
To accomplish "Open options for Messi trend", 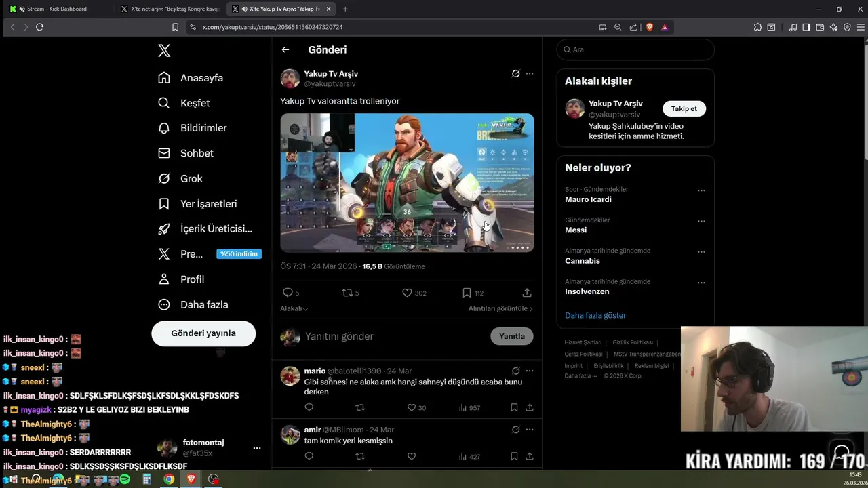I will pyautogui.click(x=701, y=221).
